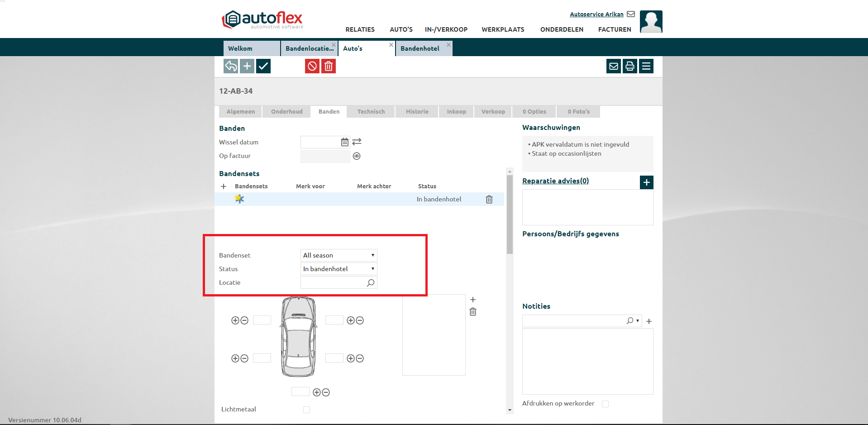Expand the Status In bandenhotel dropdown
868x425 pixels.
pyautogui.click(x=339, y=269)
